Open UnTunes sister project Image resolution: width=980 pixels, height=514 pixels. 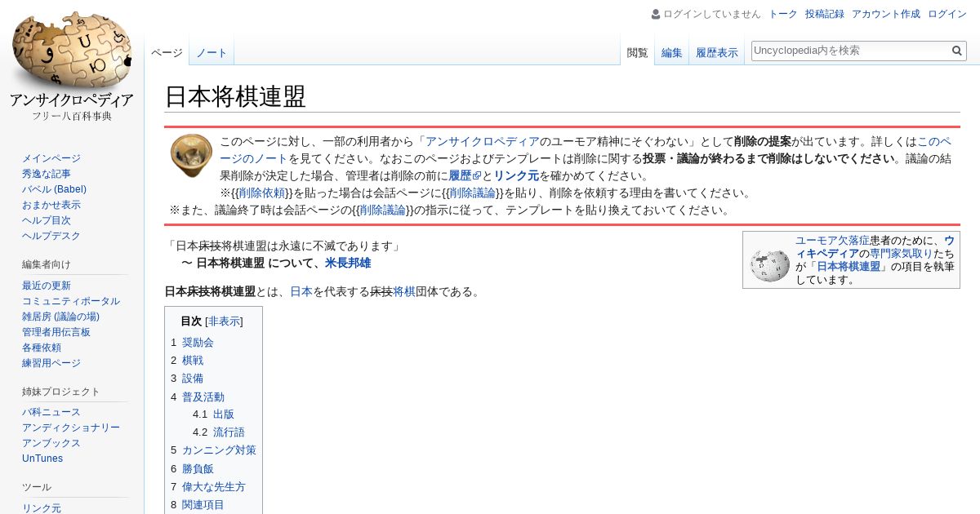42,459
